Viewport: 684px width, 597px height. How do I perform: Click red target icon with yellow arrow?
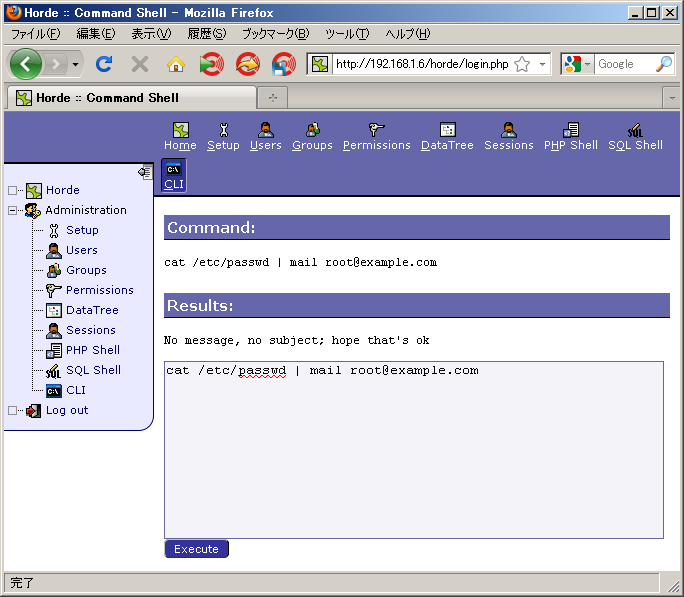248,65
